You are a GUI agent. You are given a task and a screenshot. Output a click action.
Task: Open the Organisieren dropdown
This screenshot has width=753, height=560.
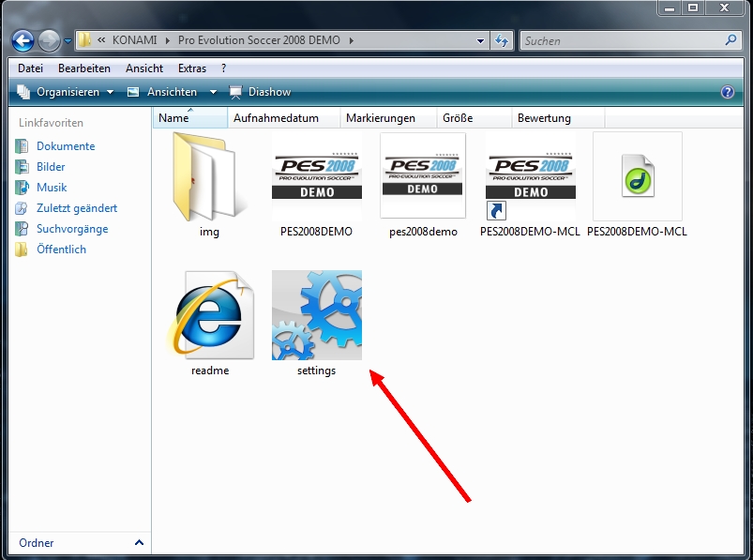tap(66, 92)
